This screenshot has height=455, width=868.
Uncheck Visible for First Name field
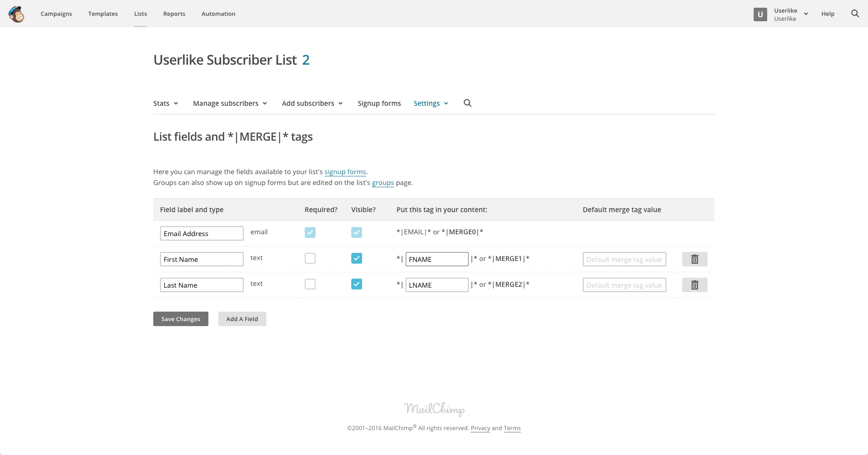tap(357, 258)
